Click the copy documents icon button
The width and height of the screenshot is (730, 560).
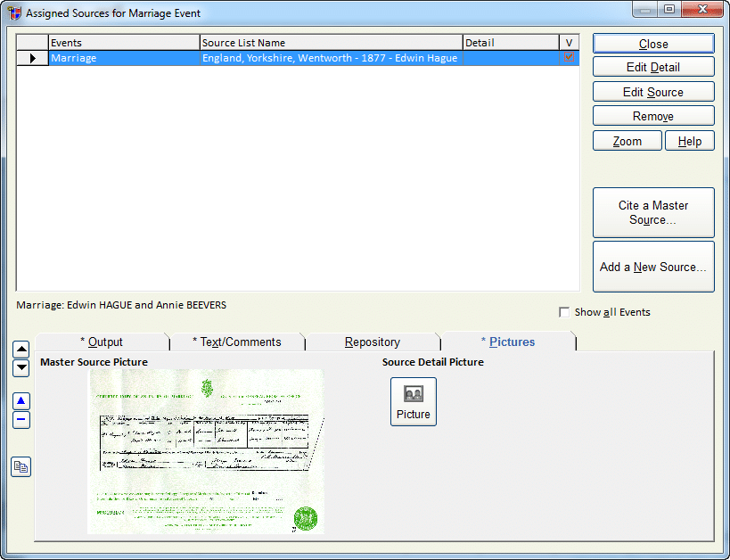click(x=21, y=467)
